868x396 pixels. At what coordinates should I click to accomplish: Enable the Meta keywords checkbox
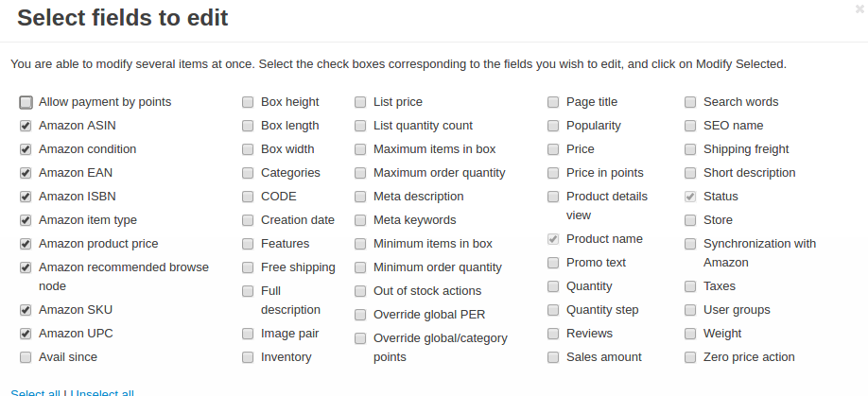coord(360,220)
